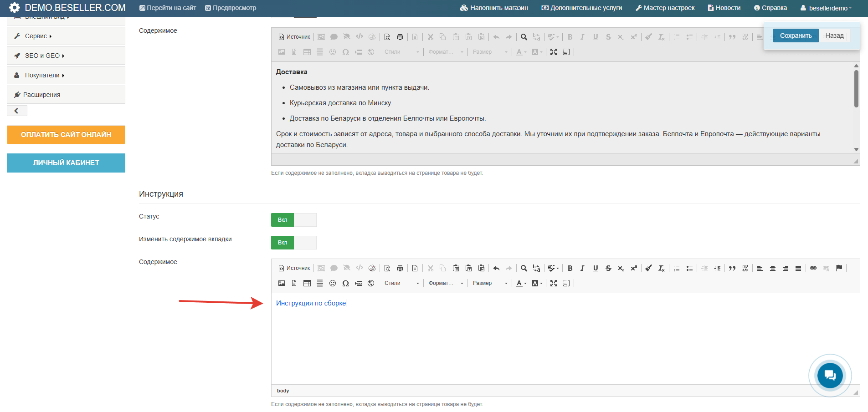
Task: Maximize the Инструкция editor
Action: pos(554,283)
